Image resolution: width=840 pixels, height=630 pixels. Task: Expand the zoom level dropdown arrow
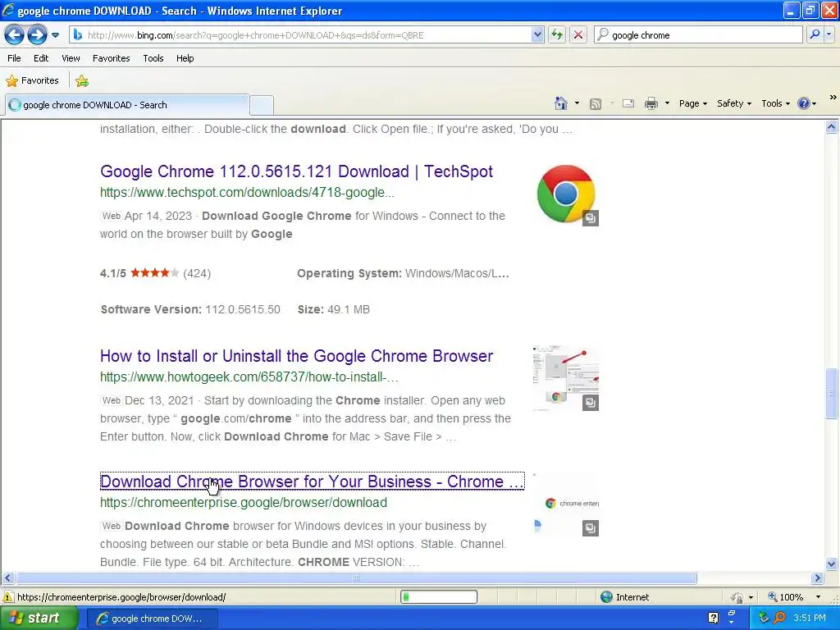(x=818, y=597)
